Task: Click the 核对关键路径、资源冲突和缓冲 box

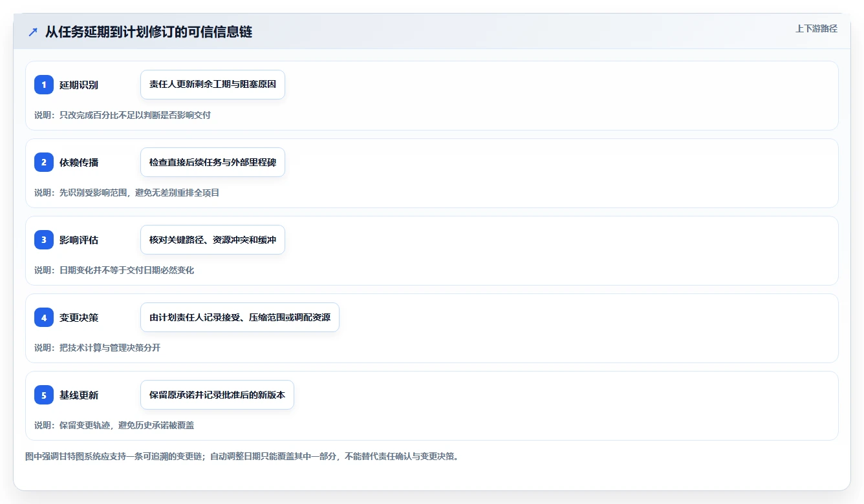Action: click(x=213, y=240)
